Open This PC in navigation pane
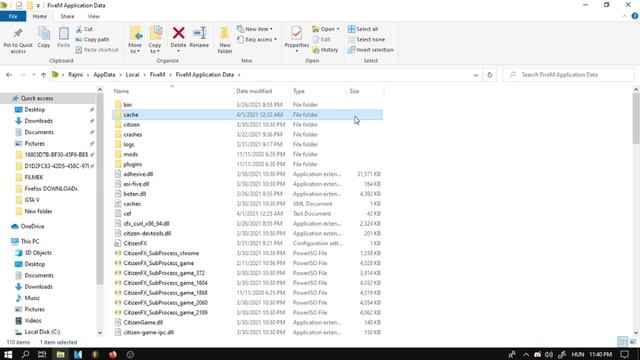The image size is (640, 360). pos(30,242)
